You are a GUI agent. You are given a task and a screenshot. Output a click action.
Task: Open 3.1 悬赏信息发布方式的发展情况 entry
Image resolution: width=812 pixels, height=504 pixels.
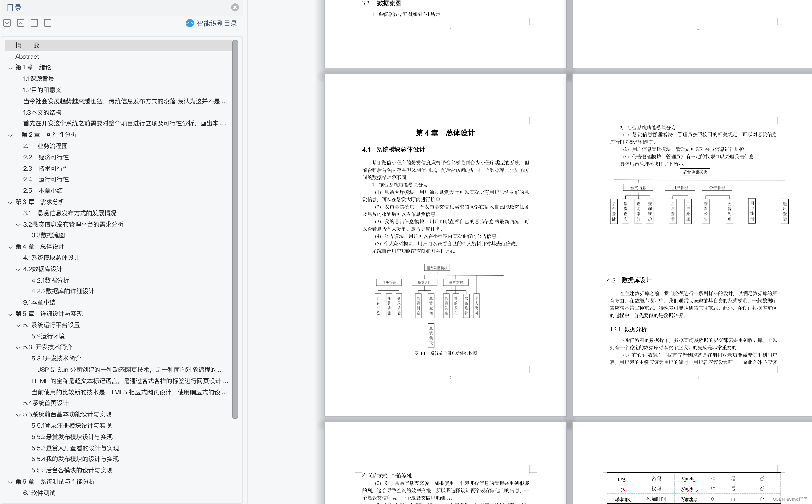(70, 213)
